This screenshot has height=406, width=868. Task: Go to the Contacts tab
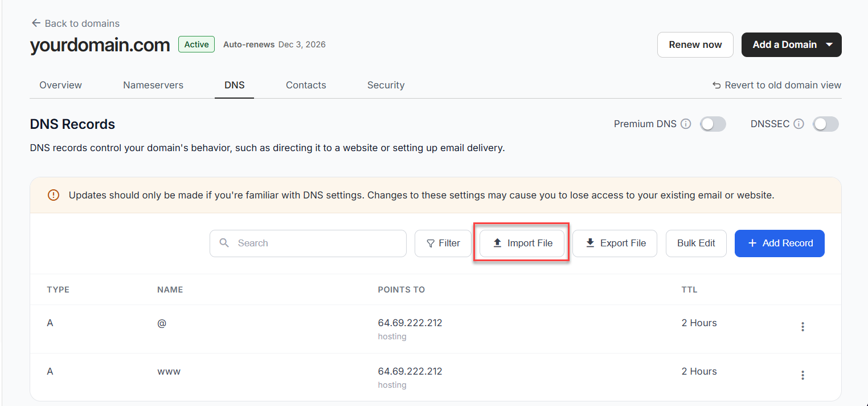point(306,85)
